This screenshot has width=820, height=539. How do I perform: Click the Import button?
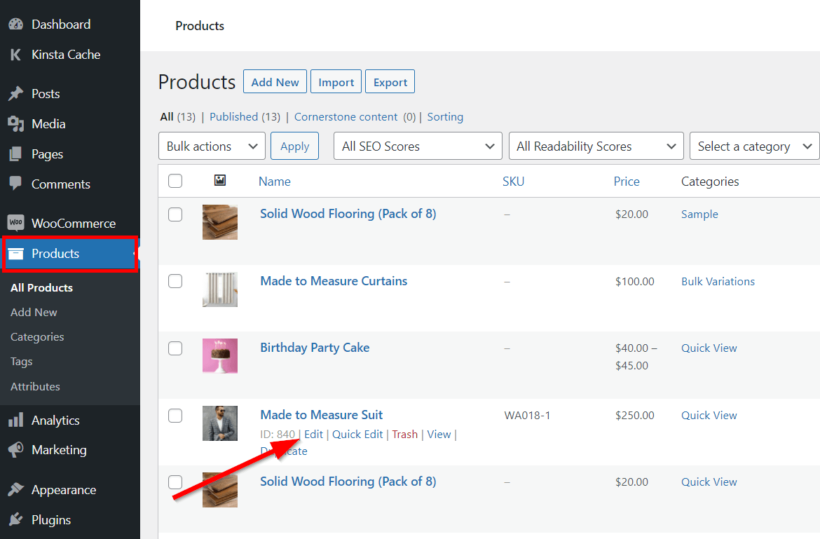(x=336, y=82)
